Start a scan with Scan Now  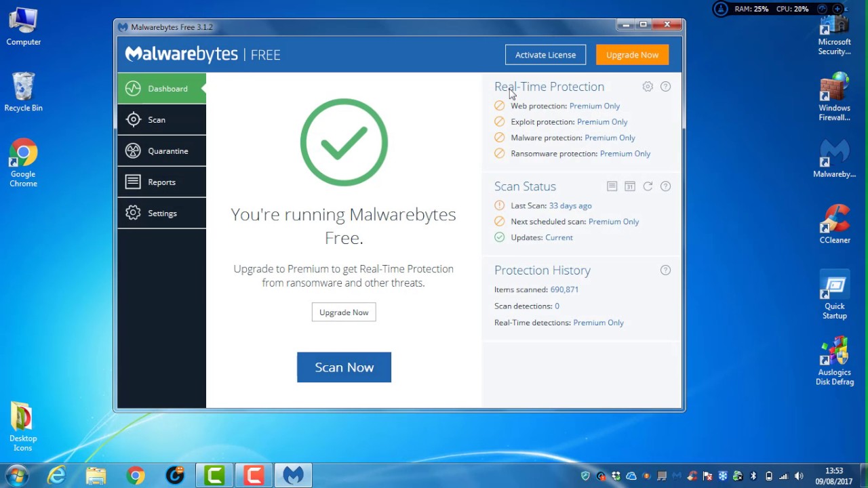coord(344,367)
